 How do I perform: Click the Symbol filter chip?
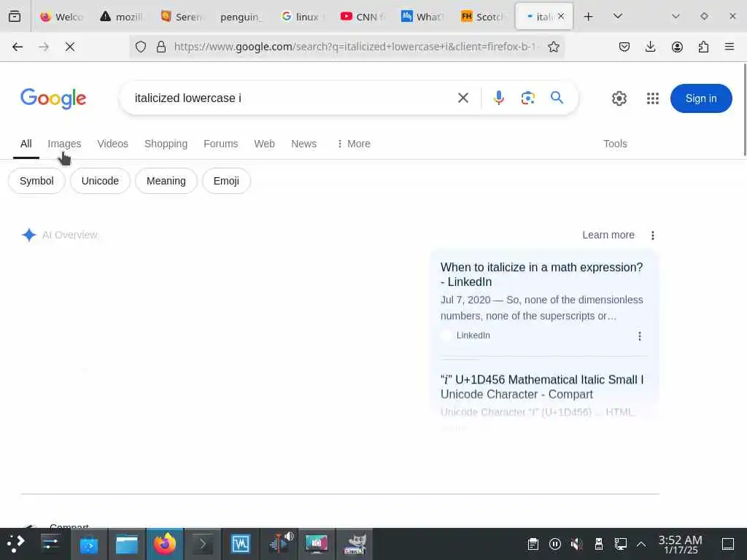[x=36, y=181]
